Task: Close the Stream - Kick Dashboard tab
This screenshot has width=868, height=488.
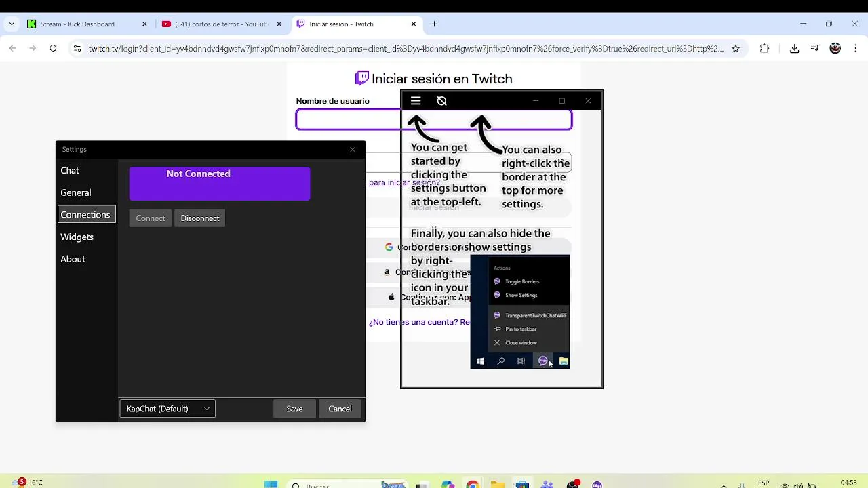Action: click(x=144, y=24)
